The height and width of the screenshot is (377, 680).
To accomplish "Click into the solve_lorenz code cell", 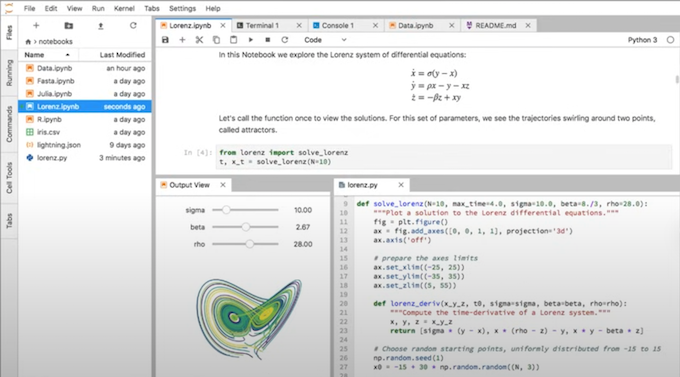I will coord(444,157).
